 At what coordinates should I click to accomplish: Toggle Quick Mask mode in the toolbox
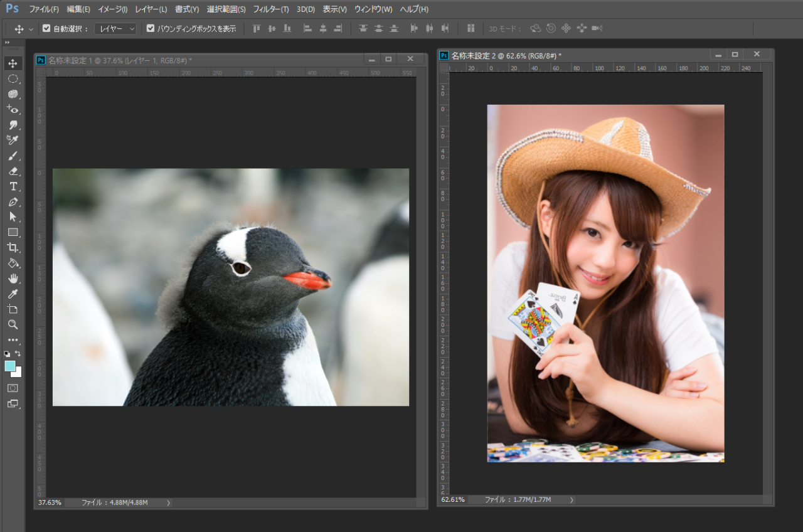click(x=13, y=388)
